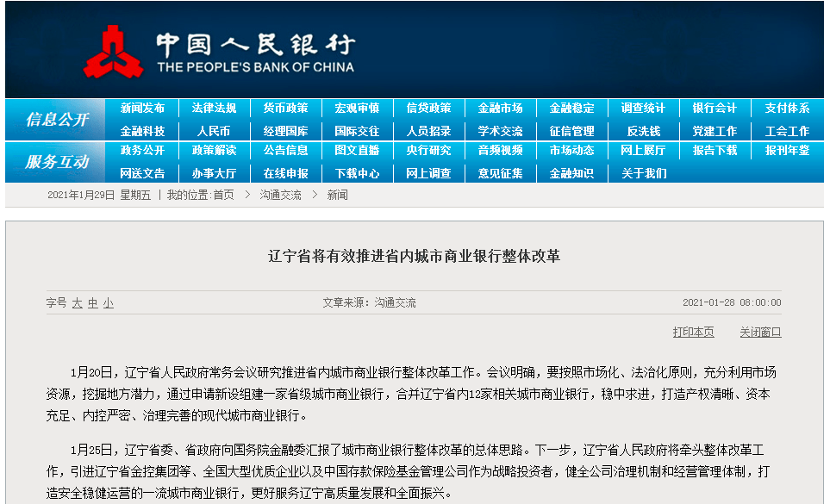This screenshot has width=830, height=504.
Task: Open the 货币政策 section
Action: coord(285,107)
